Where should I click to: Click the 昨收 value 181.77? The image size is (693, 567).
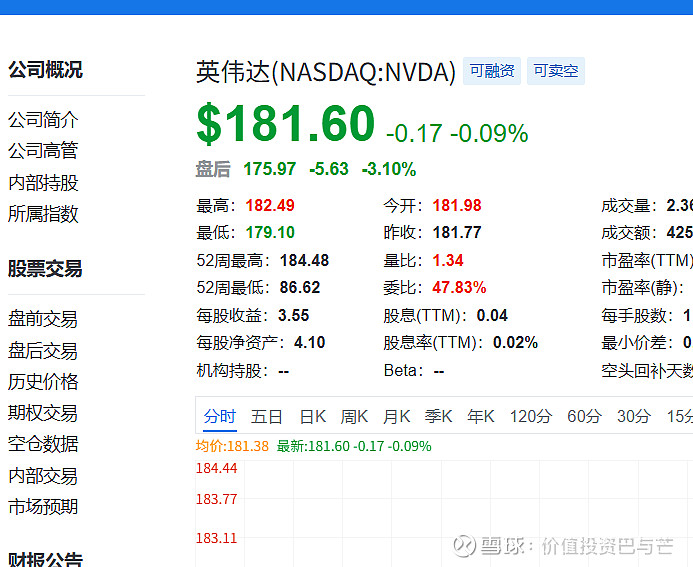[x=457, y=232]
